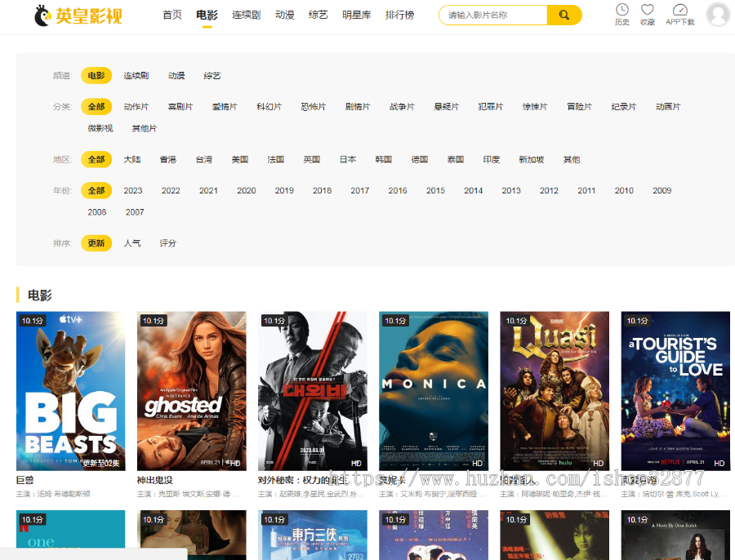Select 综艺 in the 频道 filter row
The width and height of the screenshot is (735, 560).
pos(212,75)
